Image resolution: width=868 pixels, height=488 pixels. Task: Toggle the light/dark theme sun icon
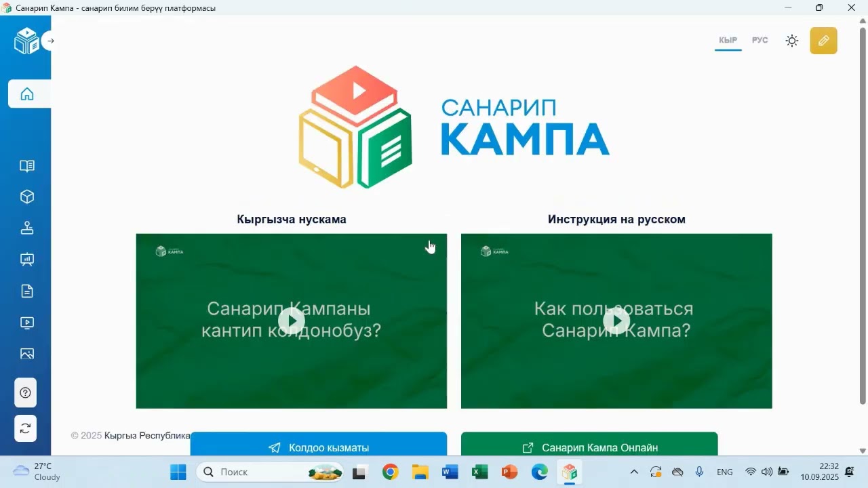(792, 41)
